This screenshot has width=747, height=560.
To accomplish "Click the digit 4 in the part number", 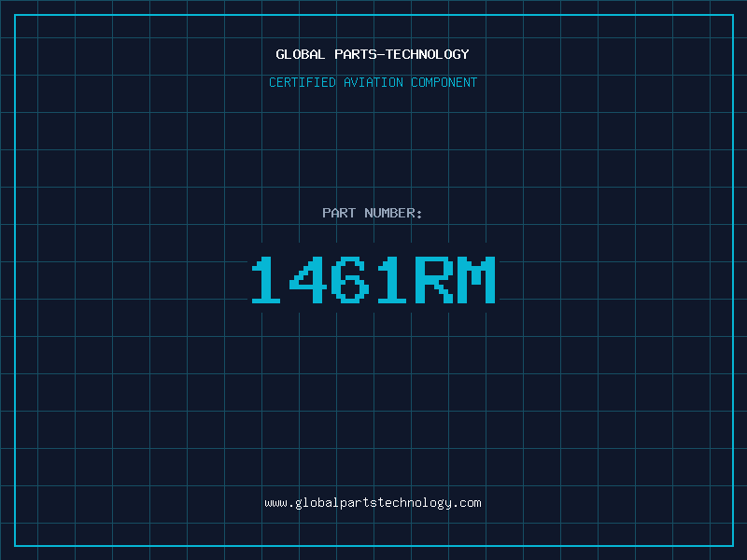I will pos(309,280).
